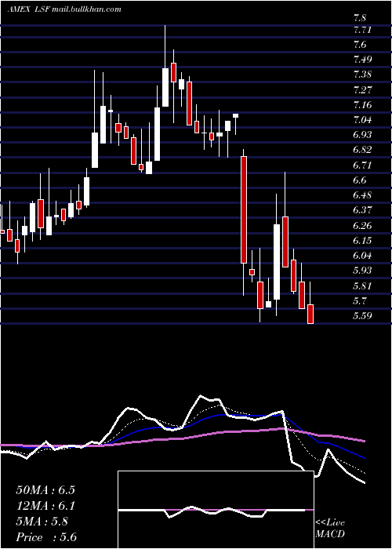The image size is (392, 549).
Task: Select the 6.82 price axis label
Action: [363, 150]
